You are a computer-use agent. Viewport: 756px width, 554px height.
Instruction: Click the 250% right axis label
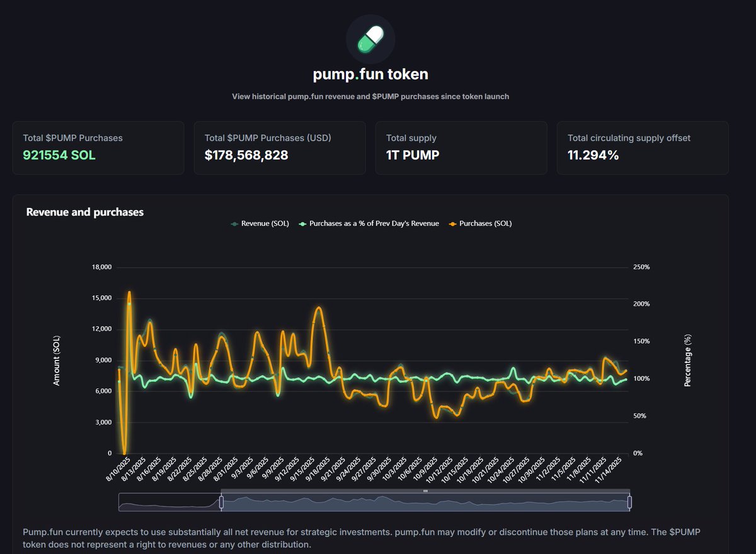(641, 267)
